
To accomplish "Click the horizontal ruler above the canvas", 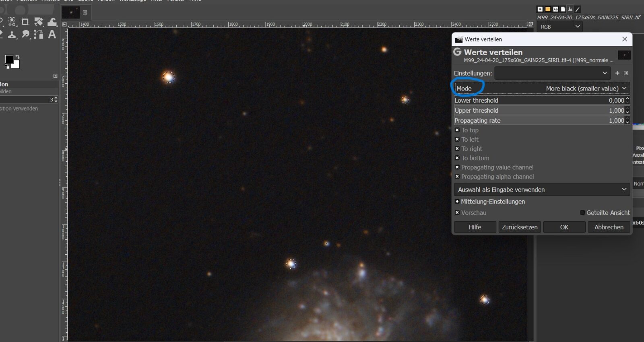I will [297, 25].
